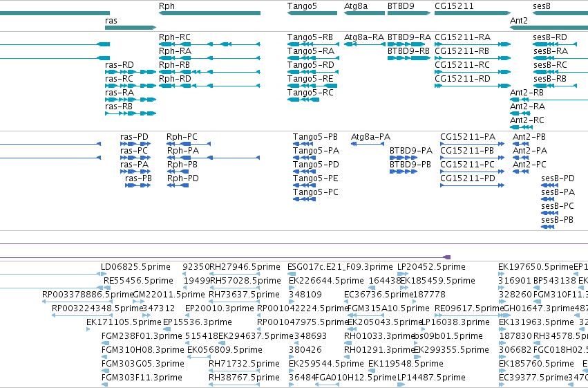This screenshot has height=388, width=588.
Task: Click the Ant2 gene bar
Action: click(549, 28)
